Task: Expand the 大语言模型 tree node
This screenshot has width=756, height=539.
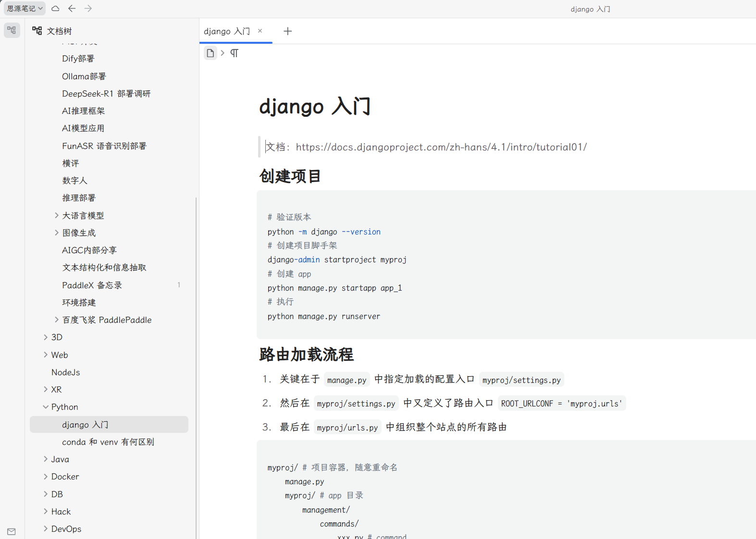Action: click(57, 216)
